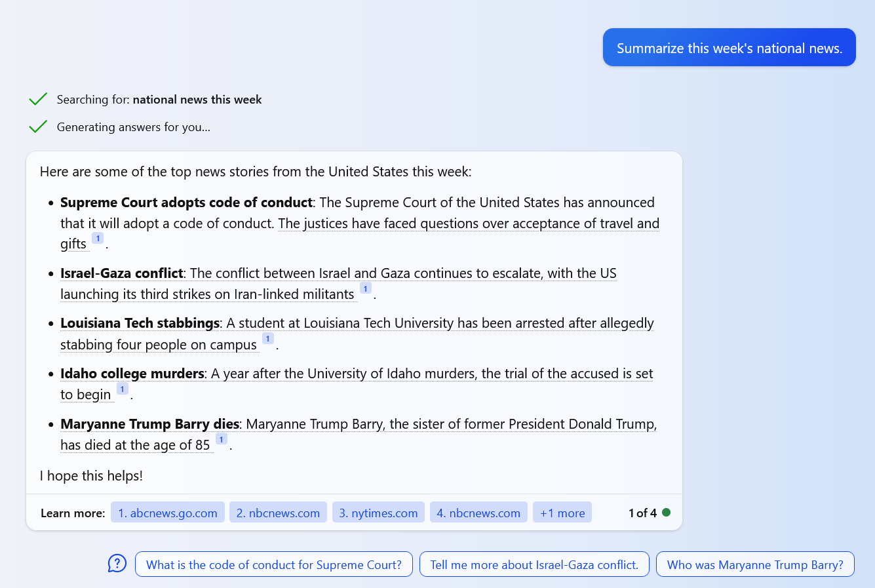
Task: Click the green checkmark beside Generating answers
Action: (38, 127)
